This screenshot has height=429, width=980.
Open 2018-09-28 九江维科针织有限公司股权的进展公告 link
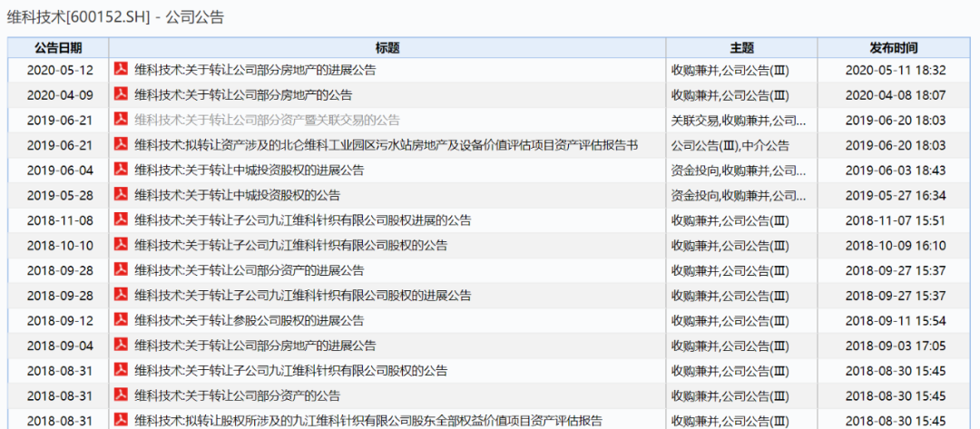pyautogui.click(x=303, y=296)
